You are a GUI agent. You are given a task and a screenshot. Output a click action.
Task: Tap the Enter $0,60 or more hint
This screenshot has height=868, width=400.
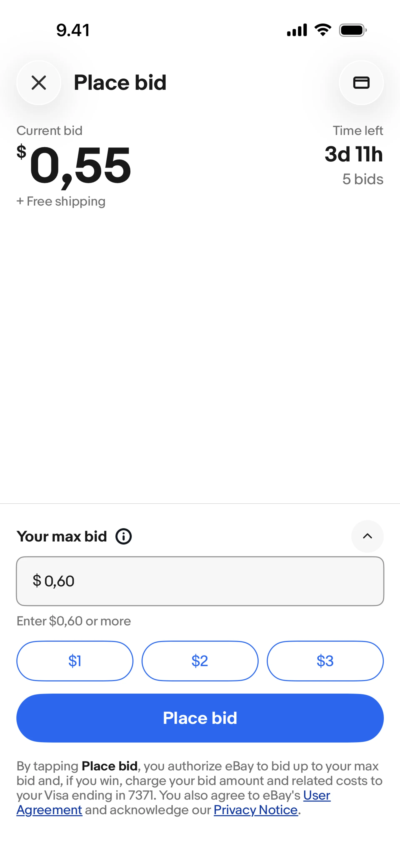click(x=74, y=621)
